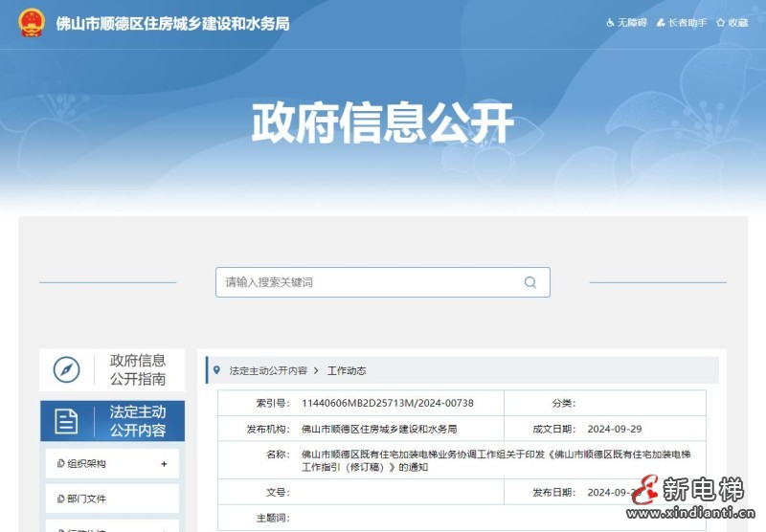
Task: Click the search magnifier icon
Action: [529, 282]
